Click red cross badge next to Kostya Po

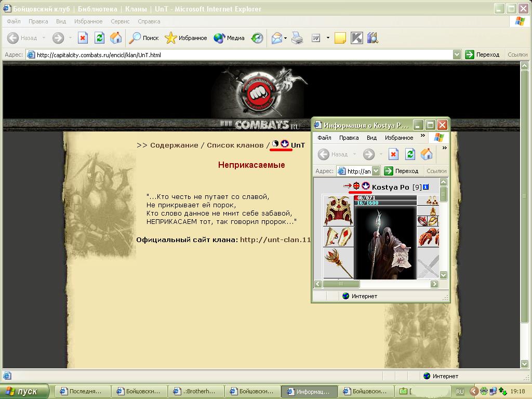coord(356,185)
